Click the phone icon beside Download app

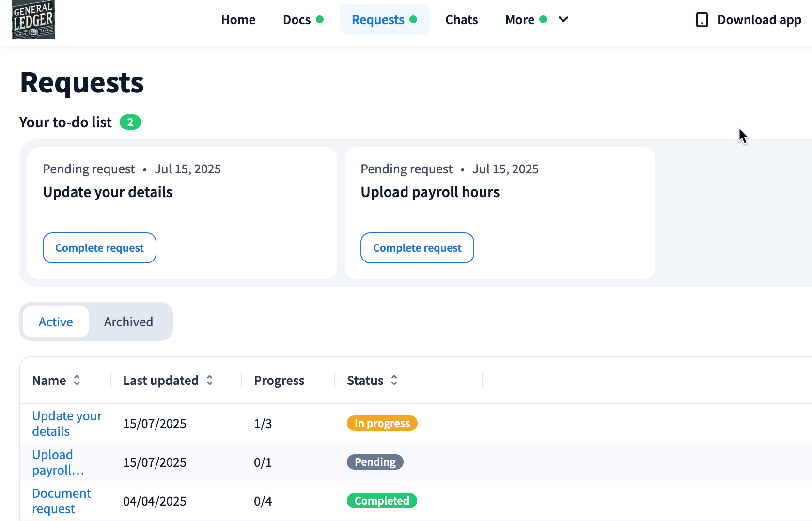(702, 20)
